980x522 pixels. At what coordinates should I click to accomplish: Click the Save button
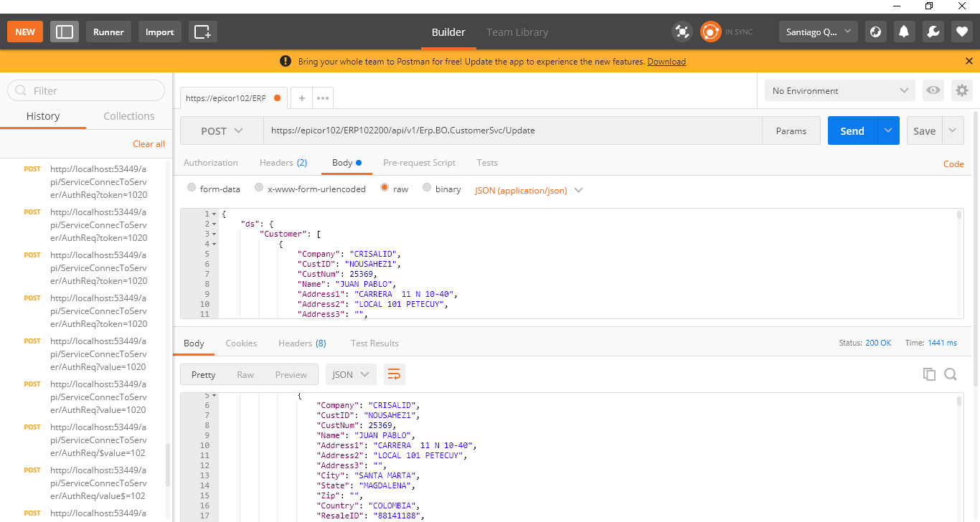coord(924,130)
